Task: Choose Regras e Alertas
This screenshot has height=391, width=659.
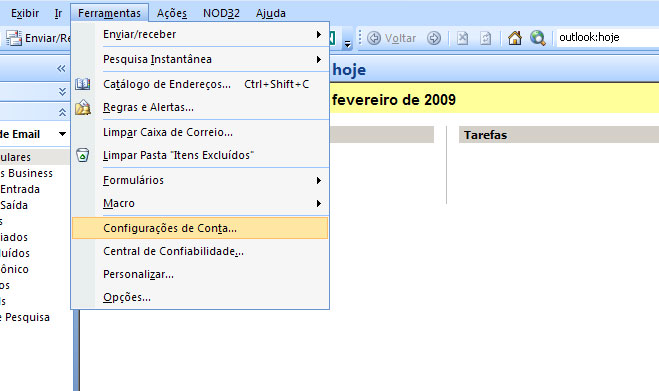Action: point(200,107)
